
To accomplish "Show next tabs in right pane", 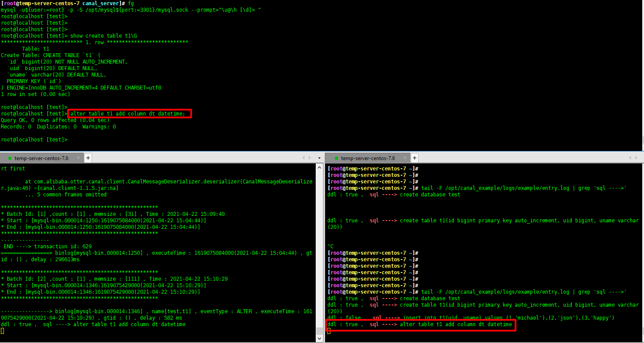I will point(636,158).
